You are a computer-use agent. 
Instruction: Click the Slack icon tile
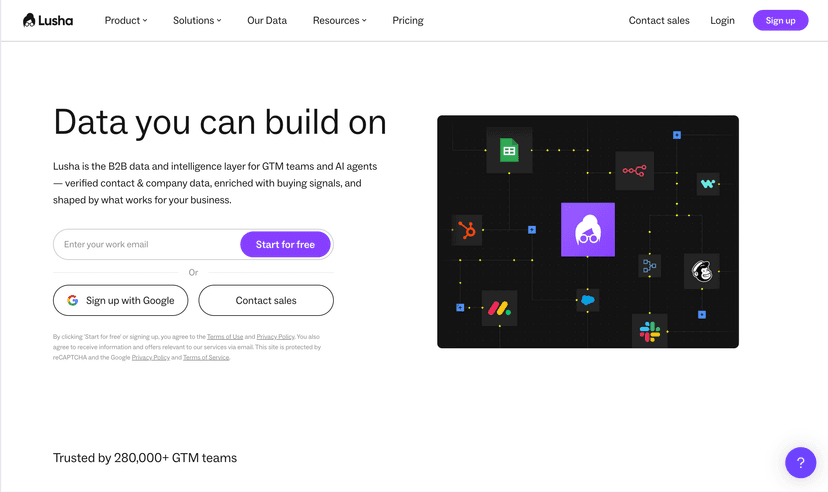coord(650,331)
